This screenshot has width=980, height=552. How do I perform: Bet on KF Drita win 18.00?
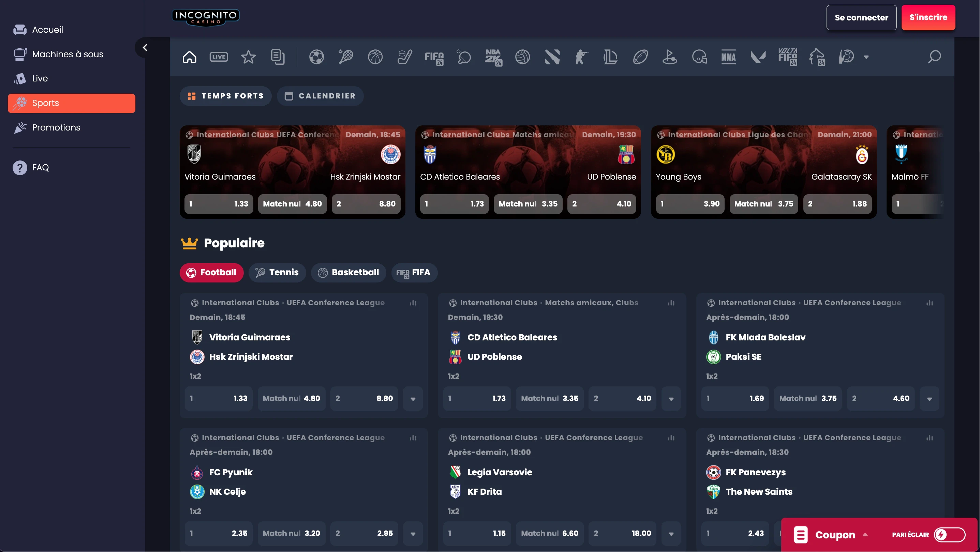coord(622,534)
